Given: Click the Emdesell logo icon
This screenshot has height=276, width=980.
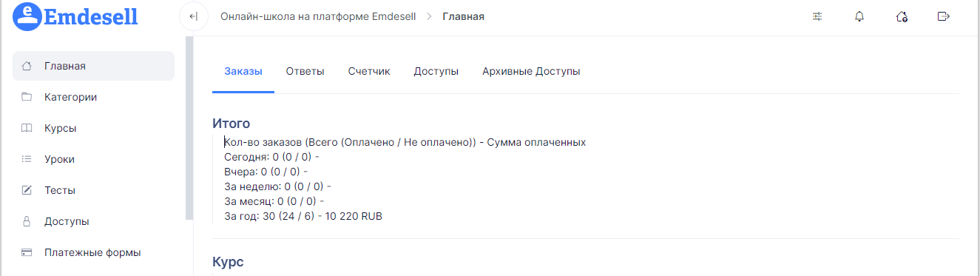Looking at the screenshot, I should point(29,16).
